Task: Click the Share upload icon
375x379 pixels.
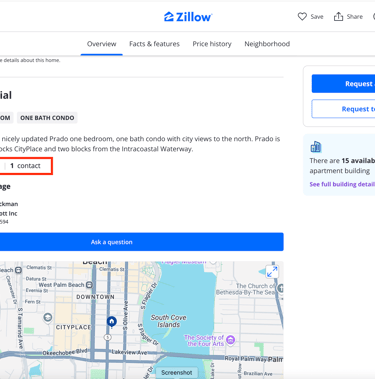Action: [338, 16]
